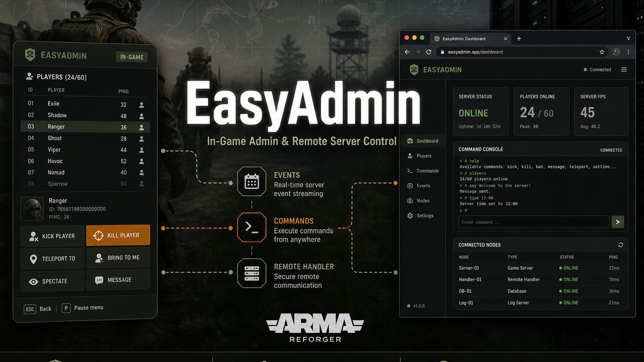
Task: Click the Bring To Me button
Action: point(119,258)
